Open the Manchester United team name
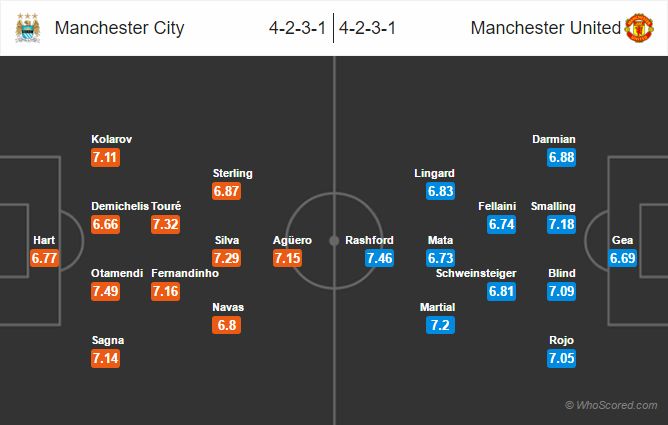Screen dimensions: 668x425 pyautogui.click(x=546, y=28)
